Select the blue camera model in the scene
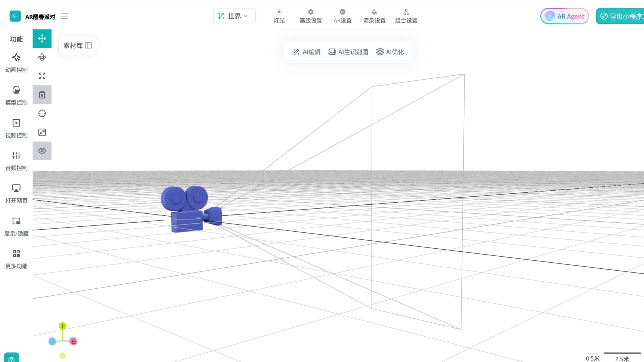The width and height of the screenshot is (644, 362). coord(191,209)
